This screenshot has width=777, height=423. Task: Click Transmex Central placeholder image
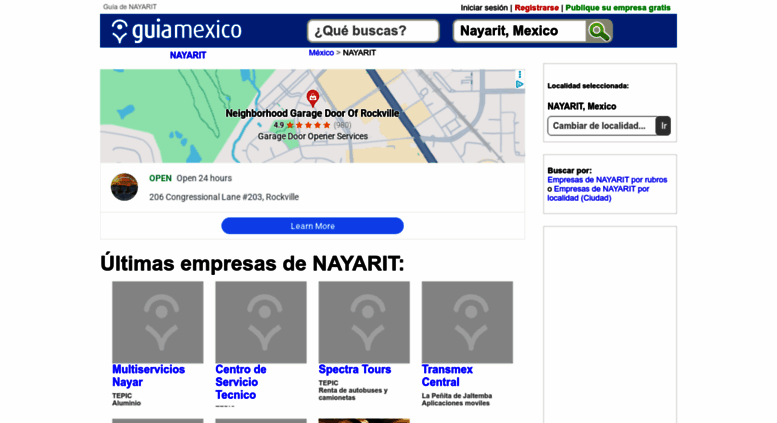(467, 322)
